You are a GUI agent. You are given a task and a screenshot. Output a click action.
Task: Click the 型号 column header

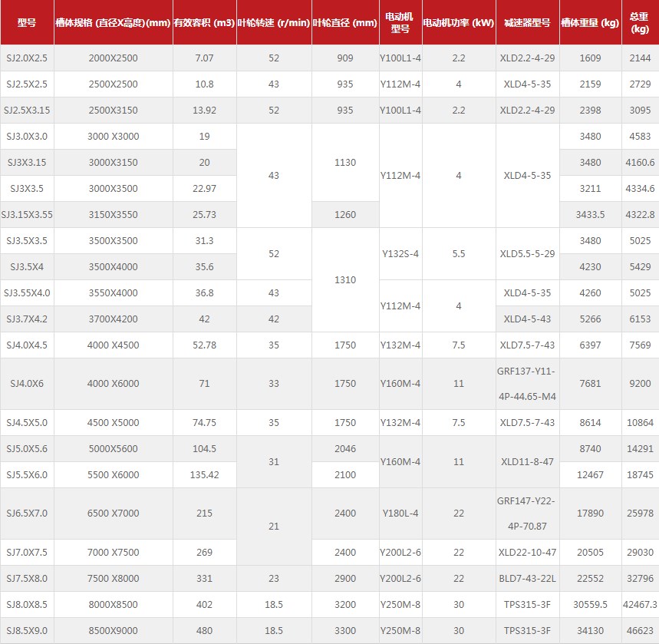click(x=27, y=23)
